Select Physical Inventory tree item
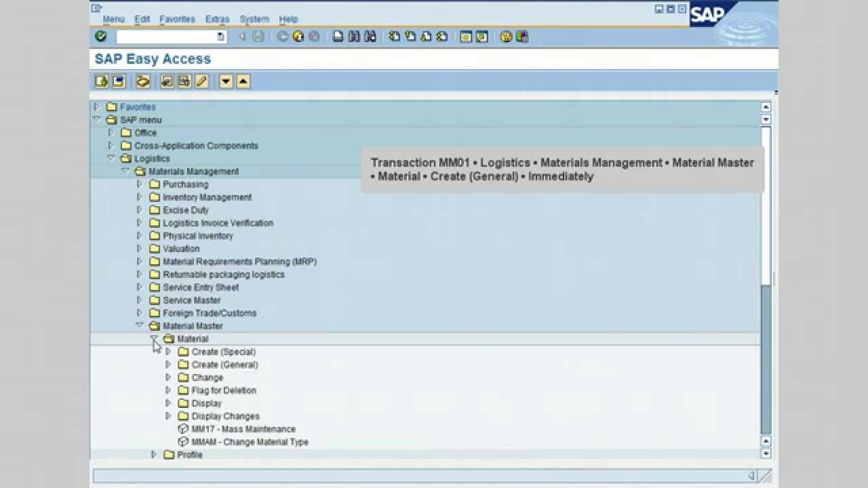 [198, 236]
